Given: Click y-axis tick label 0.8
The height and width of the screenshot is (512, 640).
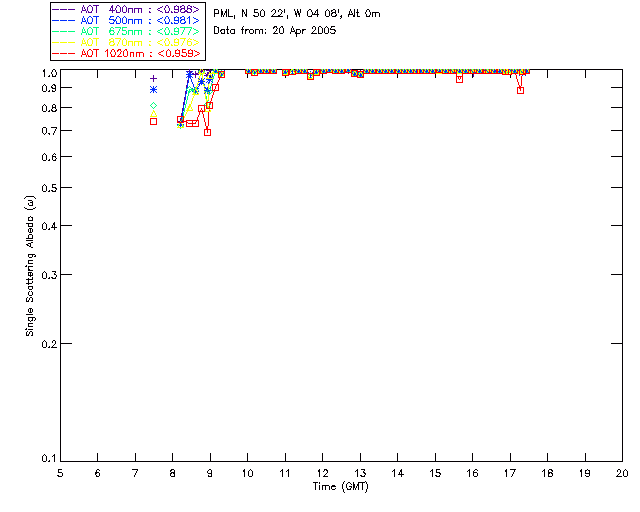Looking at the screenshot, I should [x=49, y=108].
